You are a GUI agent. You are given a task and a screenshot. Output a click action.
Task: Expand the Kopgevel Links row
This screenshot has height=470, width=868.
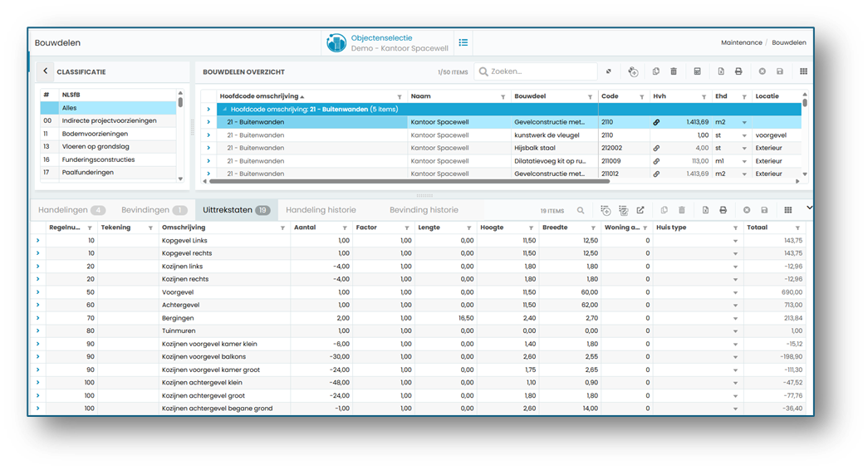click(x=38, y=240)
